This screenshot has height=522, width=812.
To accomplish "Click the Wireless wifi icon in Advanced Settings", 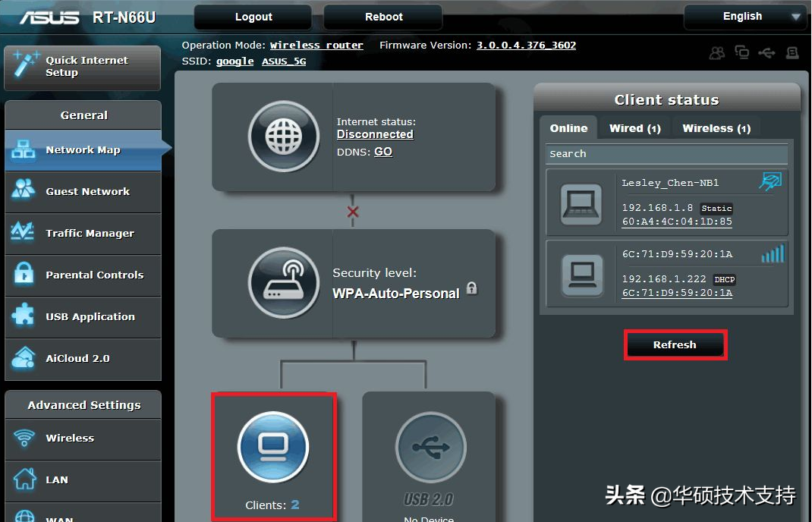I will tap(24, 438).
